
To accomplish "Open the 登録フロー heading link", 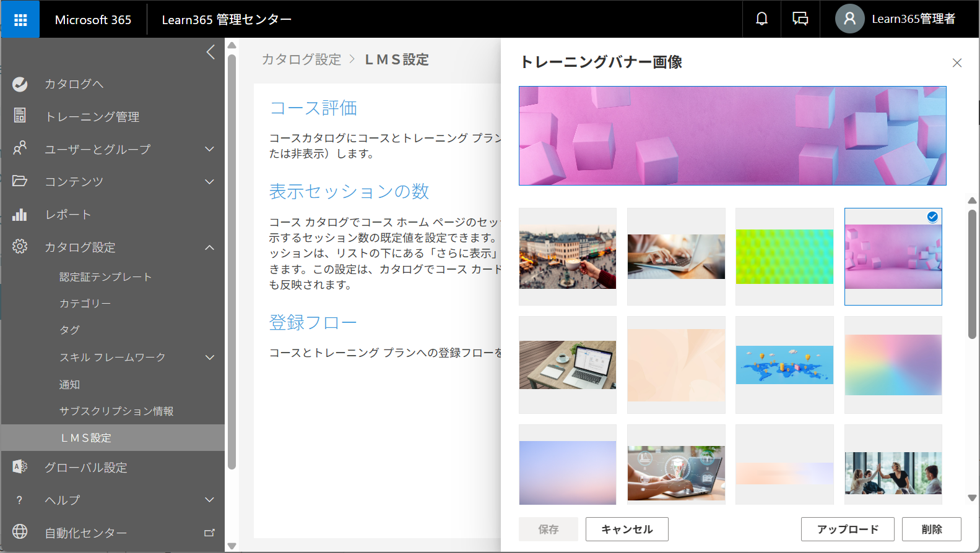I will 313,322.
